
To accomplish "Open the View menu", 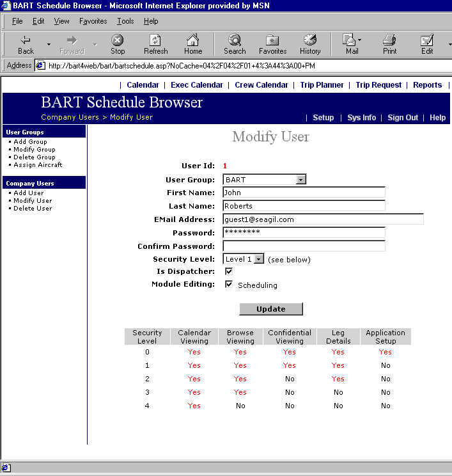I will [x=61, y=21].
